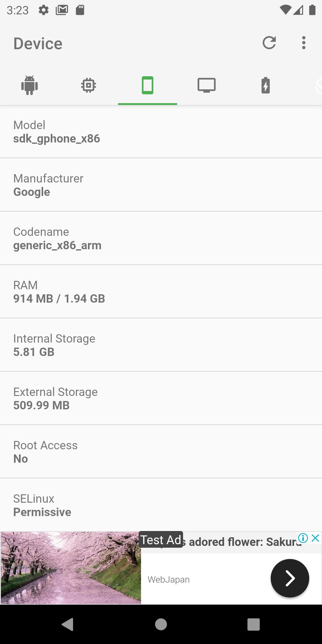Viewport: 322px width, 644px height.
Task: Close the Sakura test ad
Action: click(x=315, y=538)
